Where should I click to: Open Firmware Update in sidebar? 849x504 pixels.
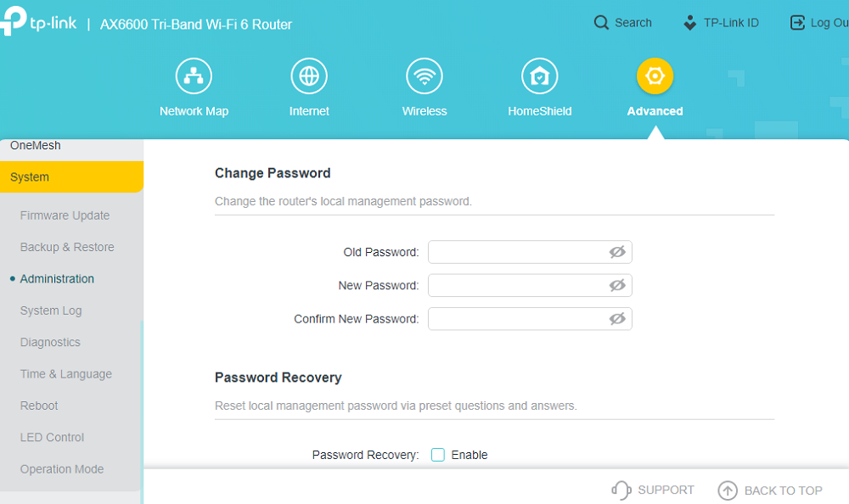tap(65, 216)
